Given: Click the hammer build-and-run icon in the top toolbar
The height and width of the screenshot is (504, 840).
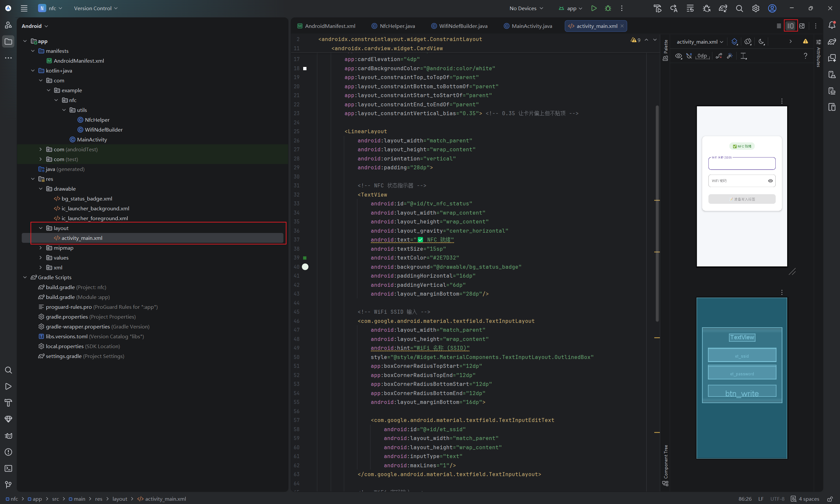Looking at the screenshot, I should click(658, 8).
